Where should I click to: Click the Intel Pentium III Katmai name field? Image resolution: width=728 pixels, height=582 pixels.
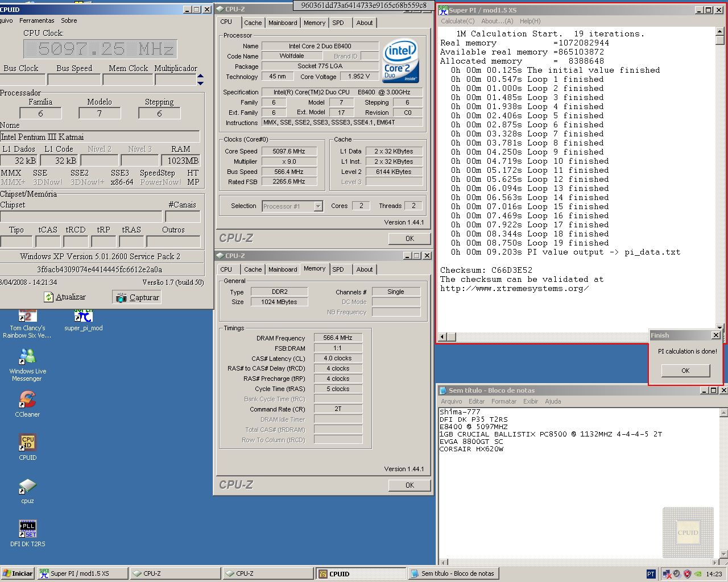click(x=100, y=136)
